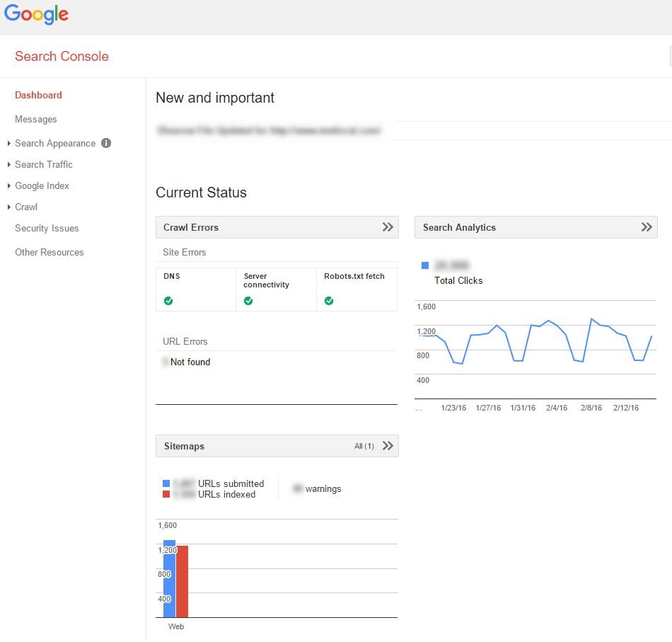
Task: Click the 2/12/16 date on the chart axis
Action: click(x=626, y=408)
